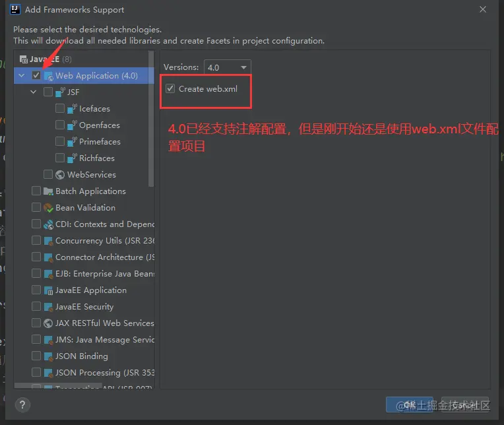Select the Richfaces row label

click(x=97, y=158)
